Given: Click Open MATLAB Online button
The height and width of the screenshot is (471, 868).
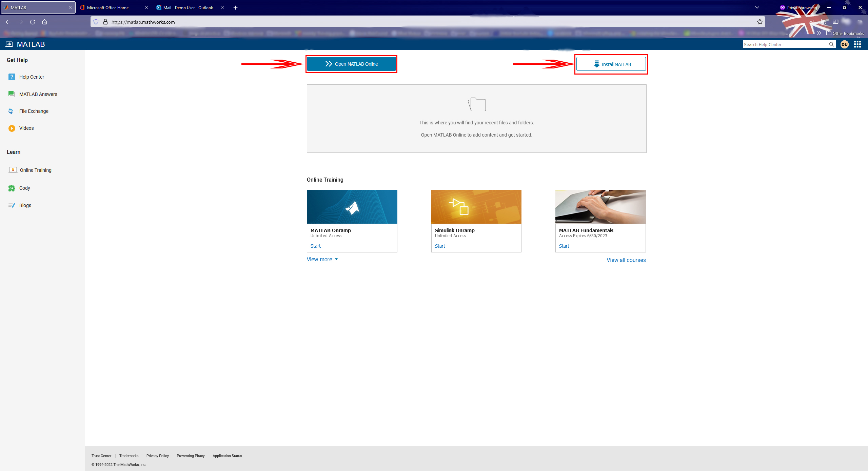Looking at the screenshot, I should click(351, 64).
